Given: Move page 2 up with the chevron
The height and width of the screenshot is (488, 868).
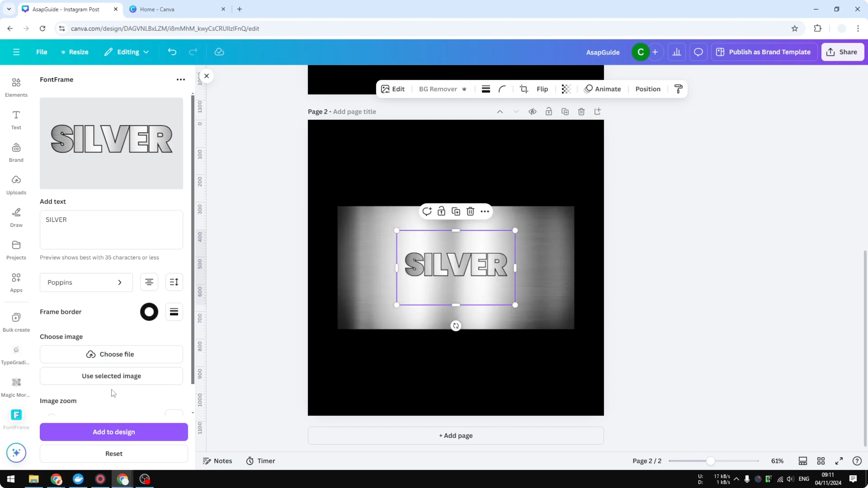Looking at the screenshot, I should pyautogui.click(x=500, y=112).
